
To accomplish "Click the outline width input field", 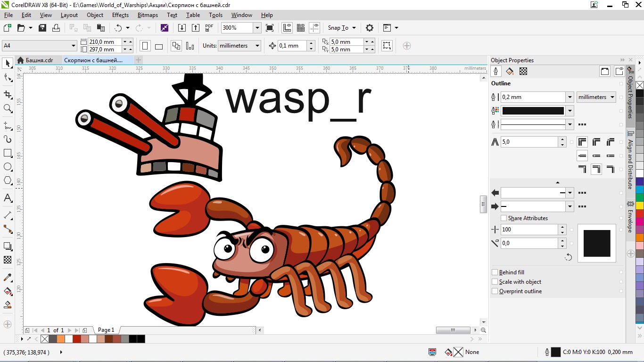I will point(533,97).
